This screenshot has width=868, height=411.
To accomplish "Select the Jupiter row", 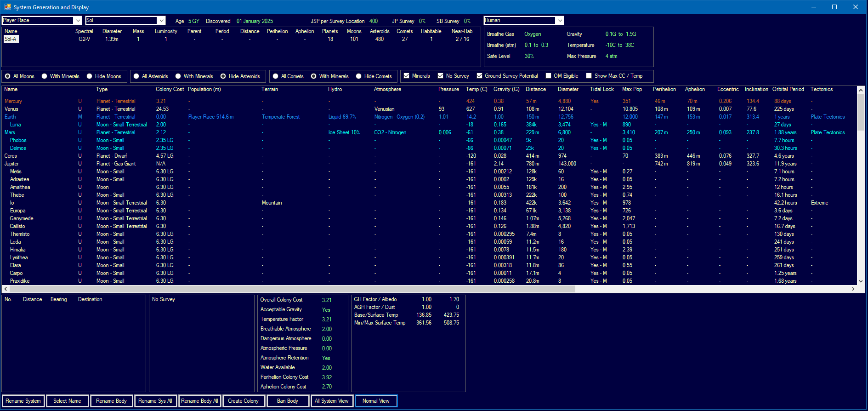I will (x=430, y=164).
